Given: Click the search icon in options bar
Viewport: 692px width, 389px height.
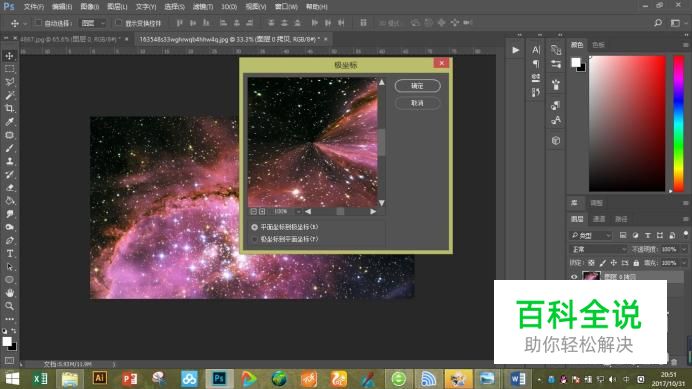Looking at the screenshot, I should coord(658,23).
